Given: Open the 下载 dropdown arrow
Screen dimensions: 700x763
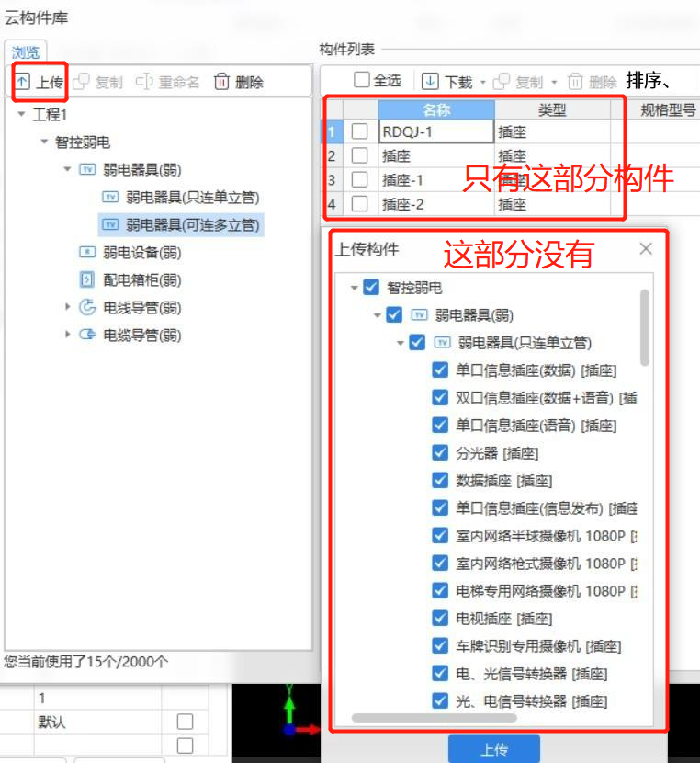Looking at the screenshot, I should 482,82.
